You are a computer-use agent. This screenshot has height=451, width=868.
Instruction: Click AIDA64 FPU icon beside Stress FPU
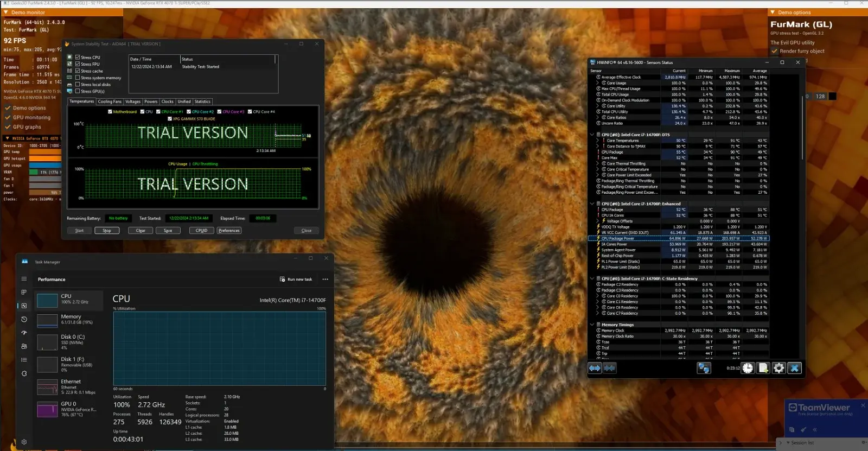point(69,64)
